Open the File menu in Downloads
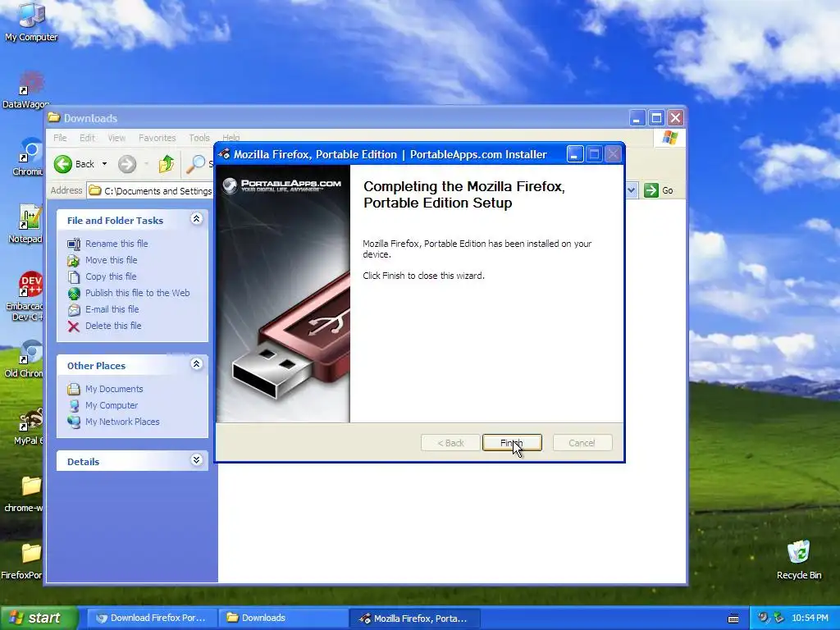The height and width of the screenshot is (630, 840). 60,138
